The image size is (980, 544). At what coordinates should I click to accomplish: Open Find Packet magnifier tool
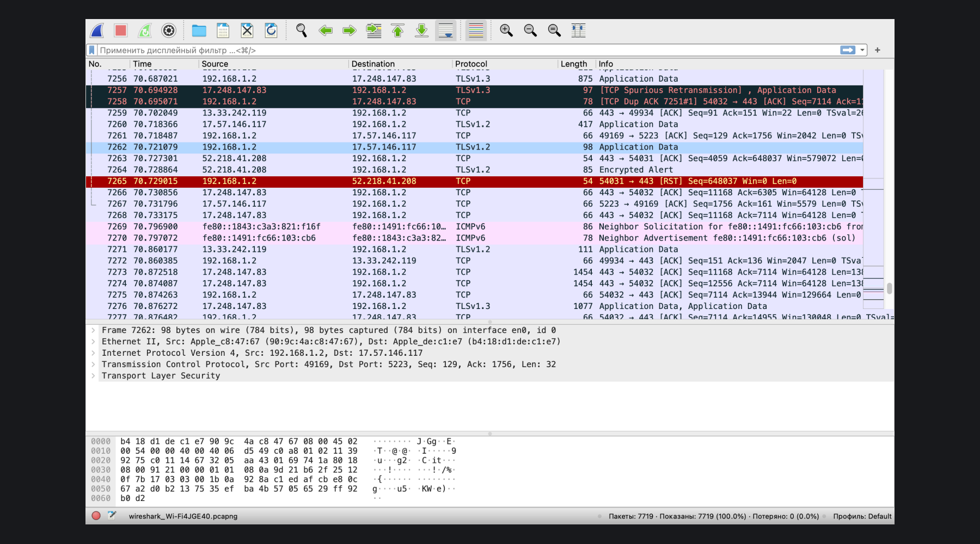click(x=302, y=30)
